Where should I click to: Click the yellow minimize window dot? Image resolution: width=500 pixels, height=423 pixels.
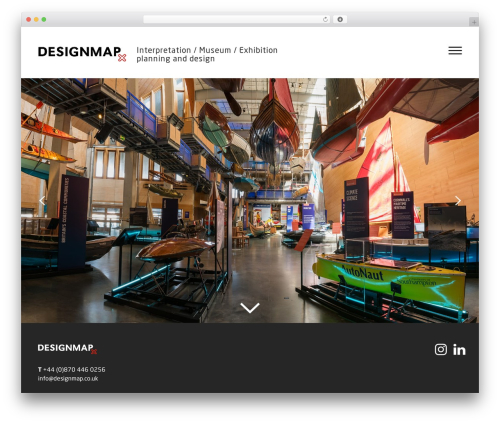[36, 19]
